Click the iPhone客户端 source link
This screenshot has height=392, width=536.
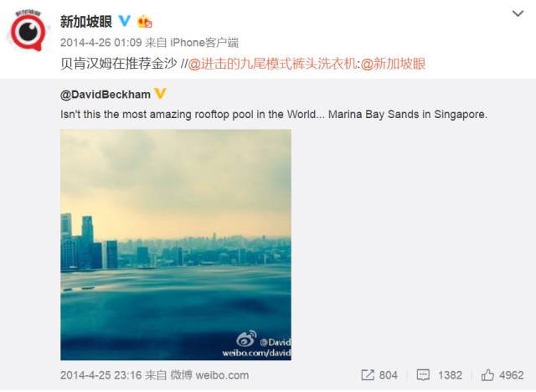click(204, 43)
